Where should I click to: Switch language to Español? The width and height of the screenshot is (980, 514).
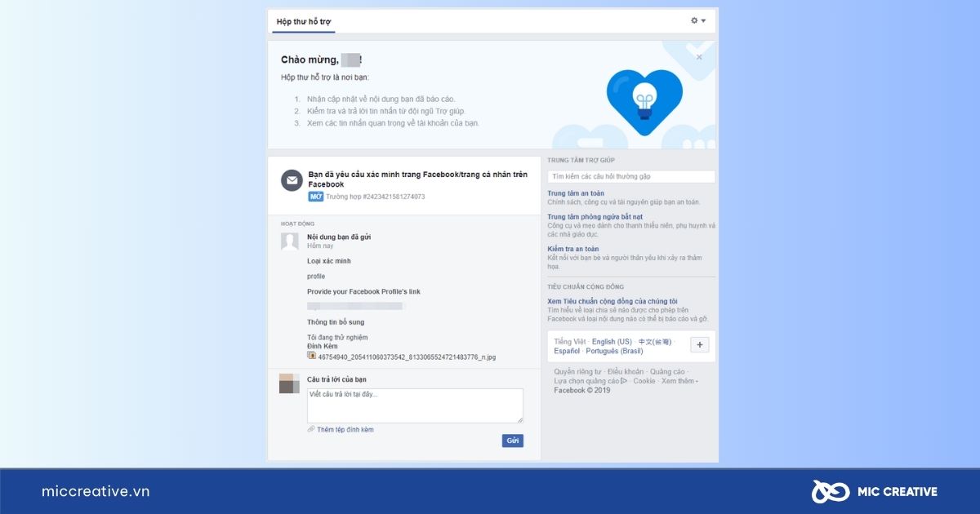pos(567,351)
